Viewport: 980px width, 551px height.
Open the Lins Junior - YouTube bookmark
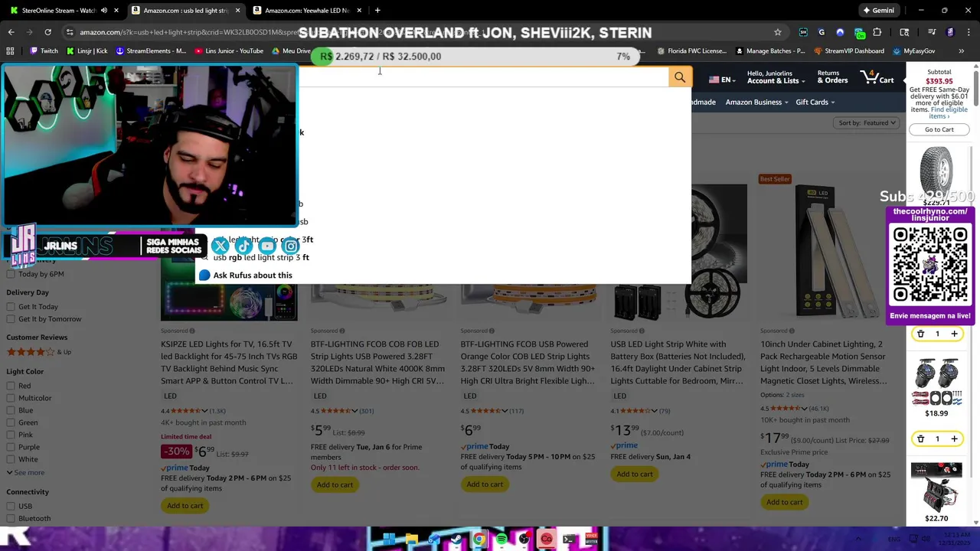point(229,51)
